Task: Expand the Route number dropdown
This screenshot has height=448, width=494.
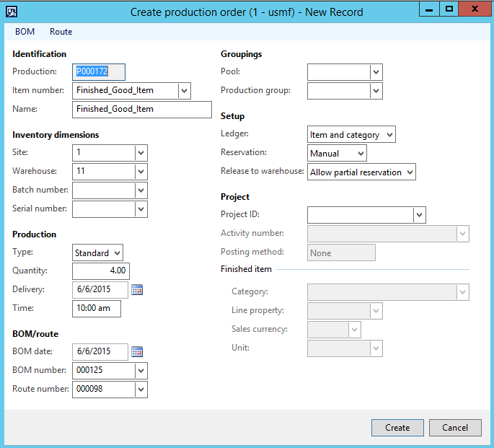Action: [x=141, y=390]
